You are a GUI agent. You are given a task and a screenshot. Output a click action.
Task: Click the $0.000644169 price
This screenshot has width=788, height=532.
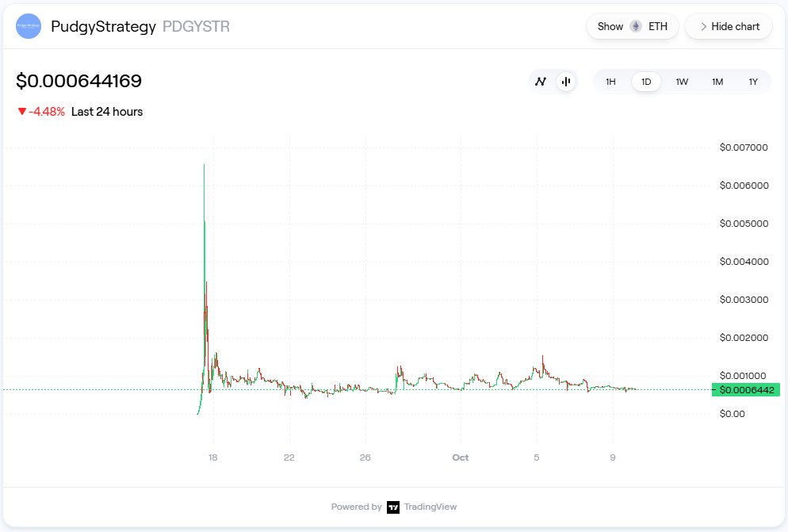[x=79, y=81]
